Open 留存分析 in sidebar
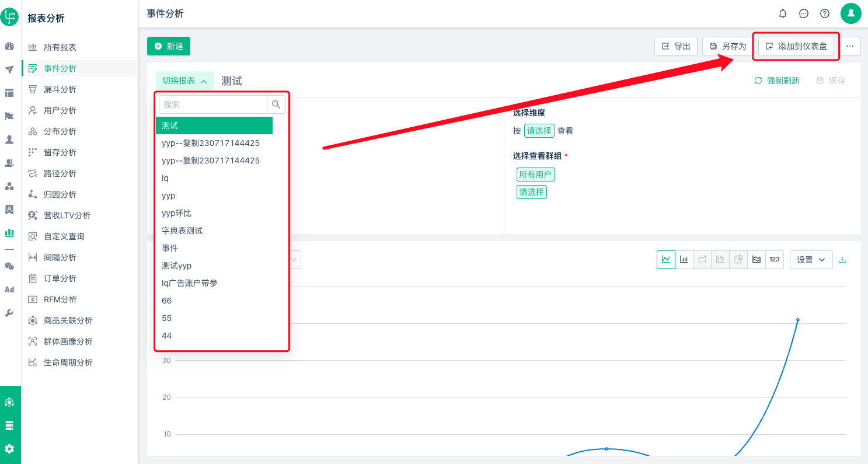Viewport: 868px width, 464px height. (x=79, y=152)
